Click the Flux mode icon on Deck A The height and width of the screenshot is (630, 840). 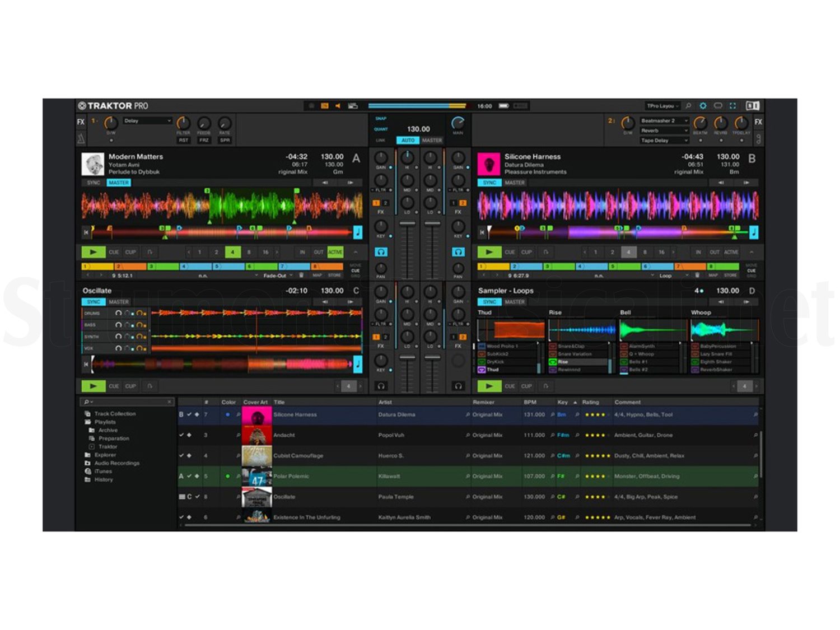click(150, 252)
